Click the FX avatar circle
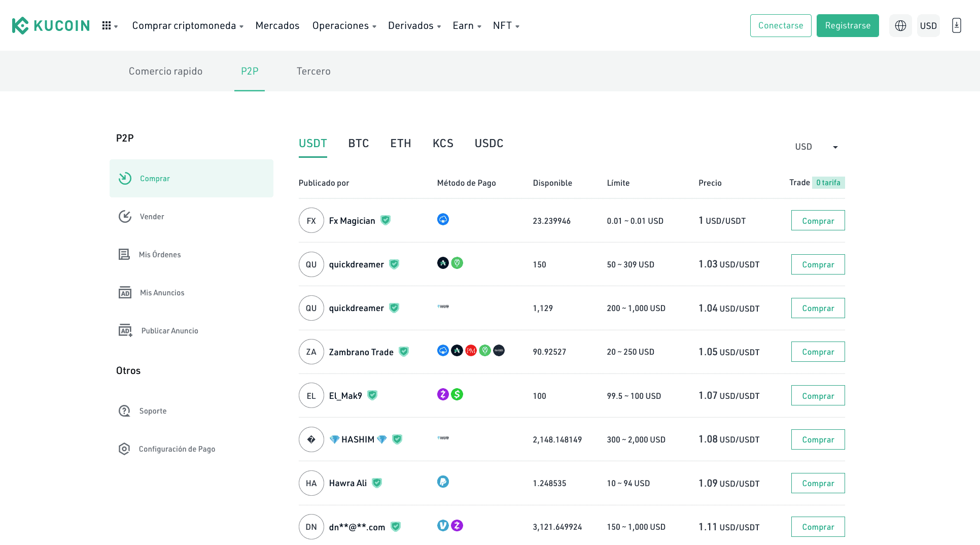This screenshot has height=545, width=980. [x=311, y=220]
